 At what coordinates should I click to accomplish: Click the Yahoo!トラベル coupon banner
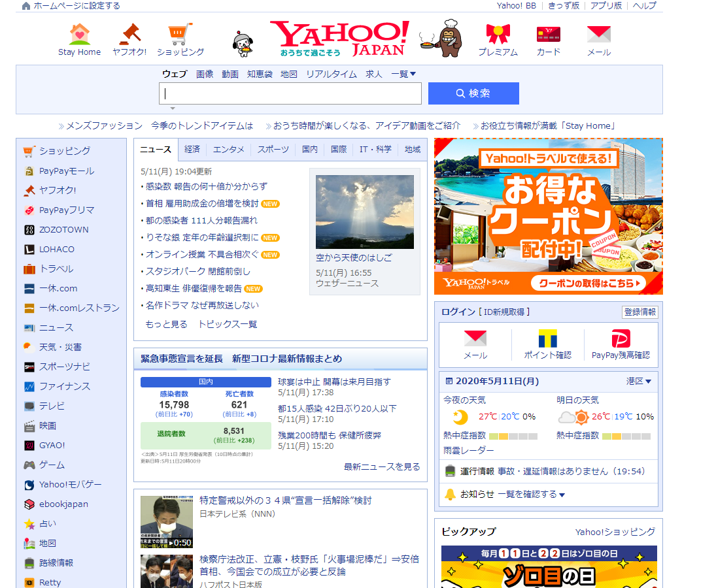(x=549, y=216)
